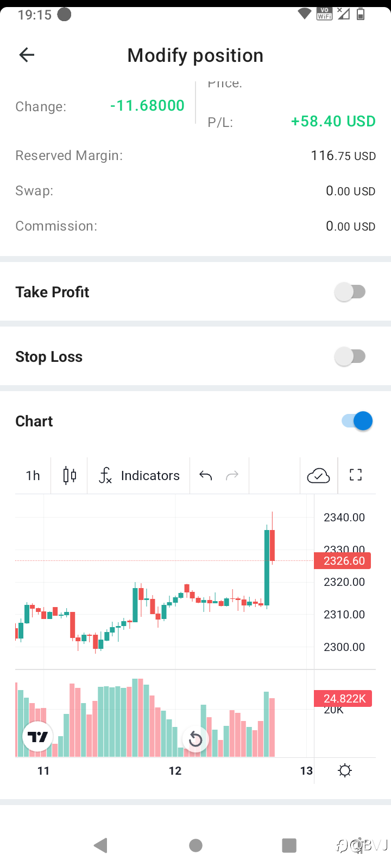Viewport: 391px width, 868px height.
Task: Enable the Take Profit switch
Action: [350, 292]
